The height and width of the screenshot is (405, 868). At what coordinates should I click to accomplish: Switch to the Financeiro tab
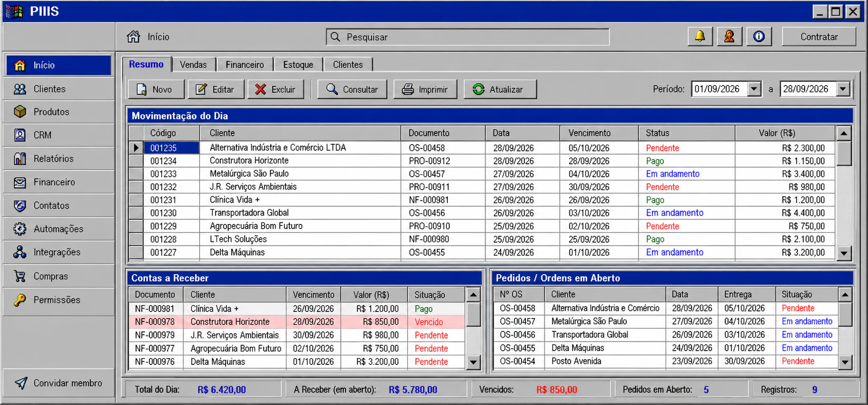point(245,65)
